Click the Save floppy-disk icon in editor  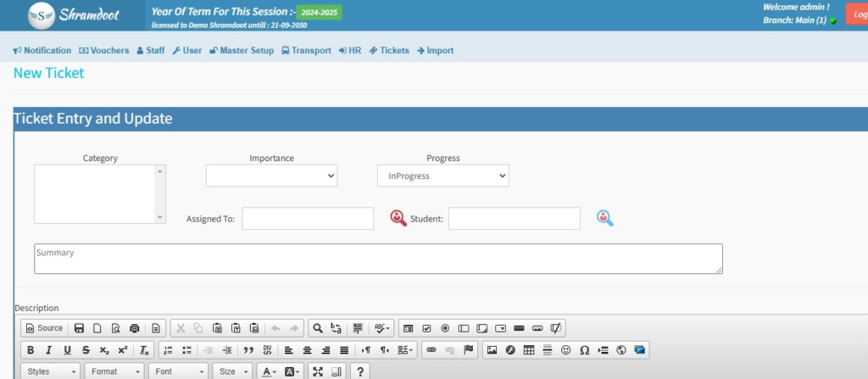pos(79,328)
